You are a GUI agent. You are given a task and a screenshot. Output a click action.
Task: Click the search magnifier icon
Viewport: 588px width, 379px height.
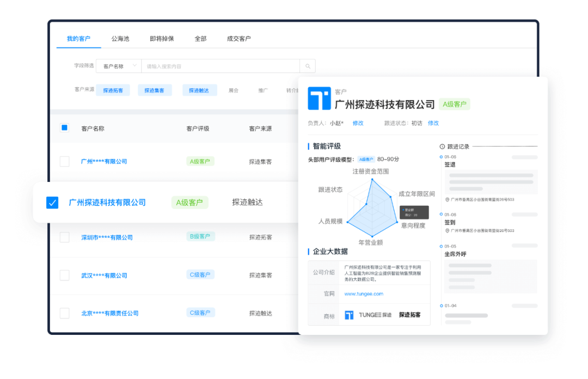click(x=307, y=65)
